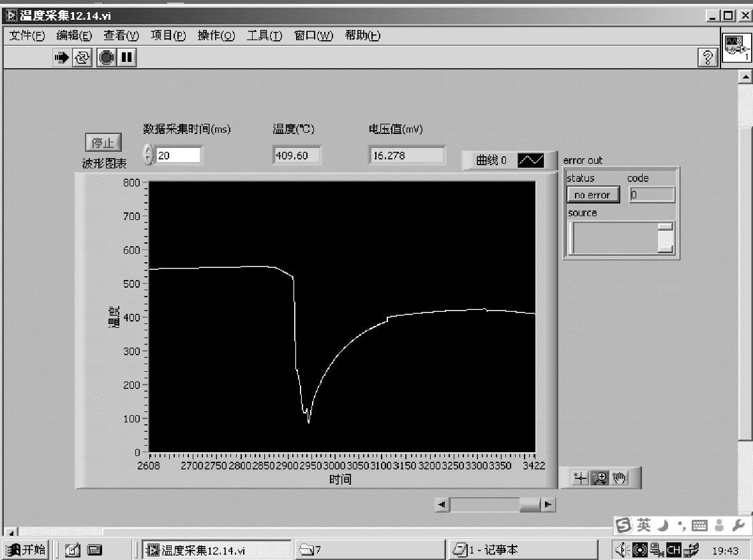The width and height of the screenshot is (753, 560).
Task: Click the 温度 indicator showing 409.60
Action: (x=296, y=156)
